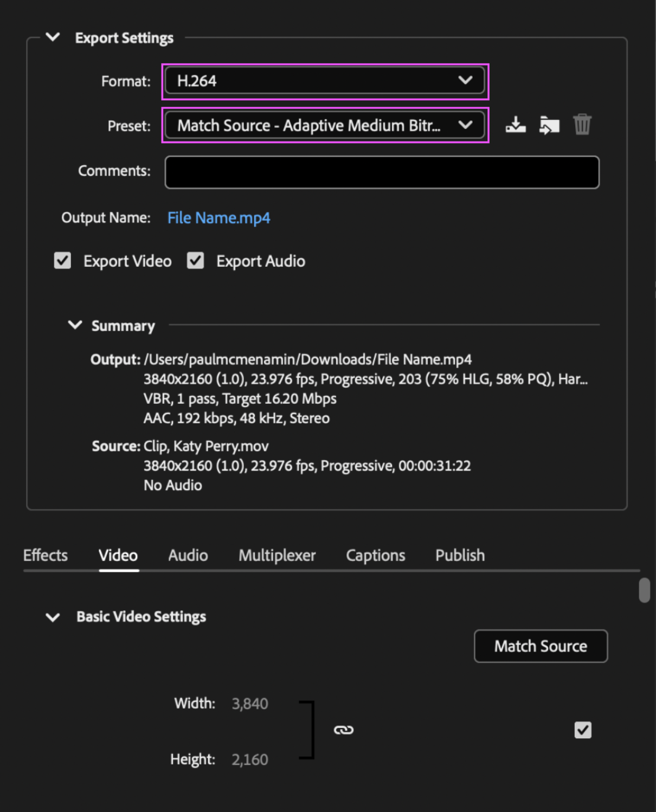Collapse the Summary section
The image size is (656, 812).
click(x=74, y=325)
